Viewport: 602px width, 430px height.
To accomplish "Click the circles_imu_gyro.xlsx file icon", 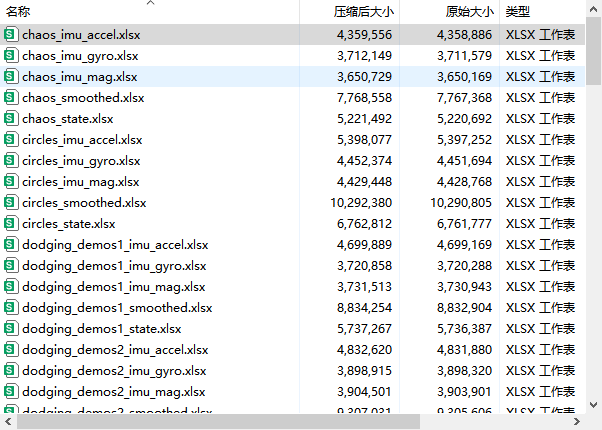I will click(11, 160).
